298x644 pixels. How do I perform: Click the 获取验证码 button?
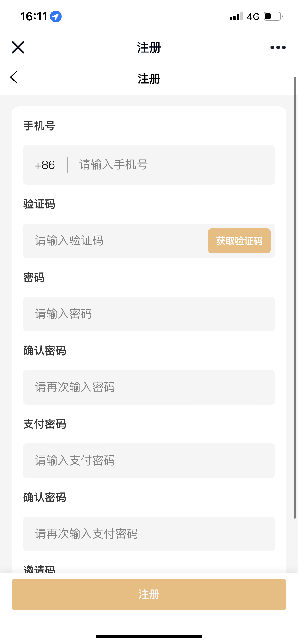click(239, 241)
